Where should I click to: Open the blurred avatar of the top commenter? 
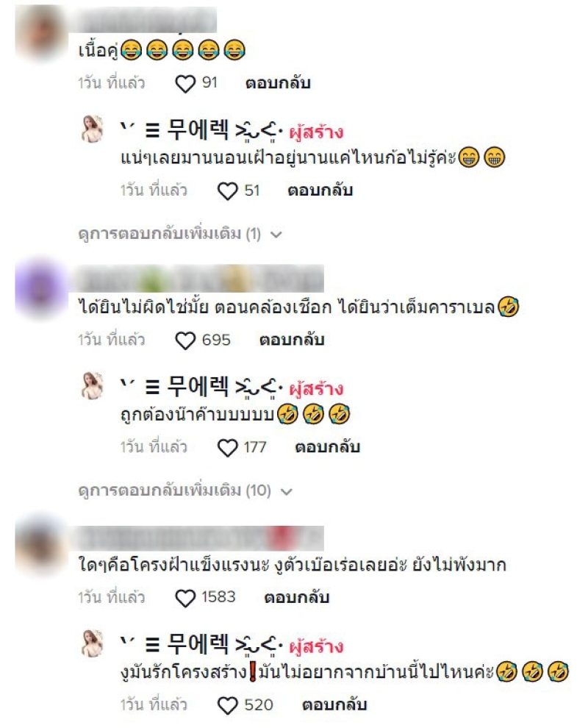41,31
